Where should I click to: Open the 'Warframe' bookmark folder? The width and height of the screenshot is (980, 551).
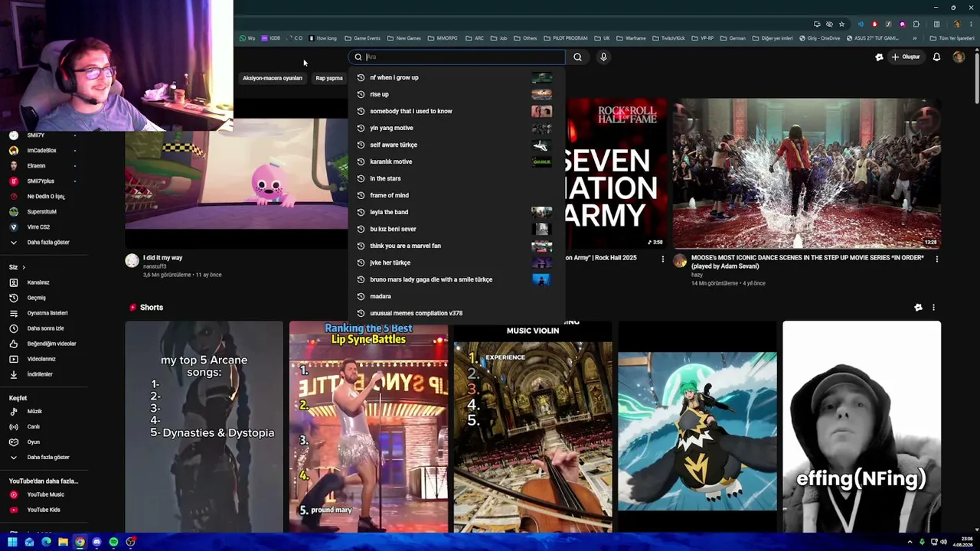[x=631, y=37]
